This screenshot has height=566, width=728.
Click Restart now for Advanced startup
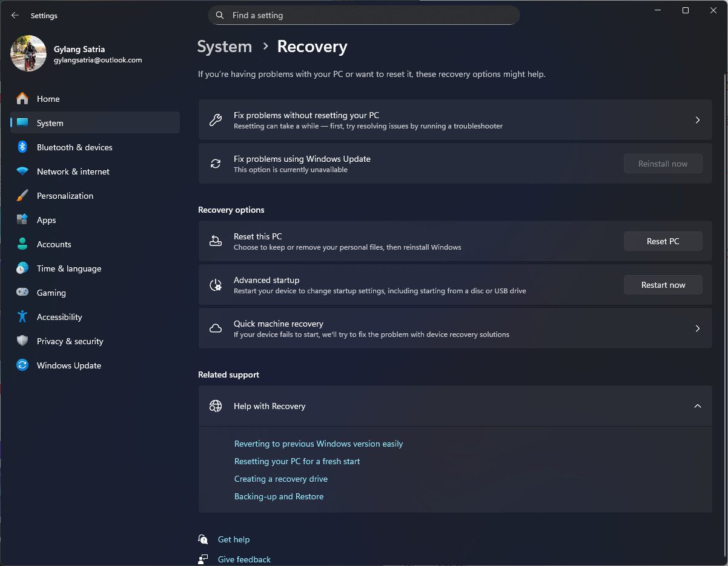(663, 285)
